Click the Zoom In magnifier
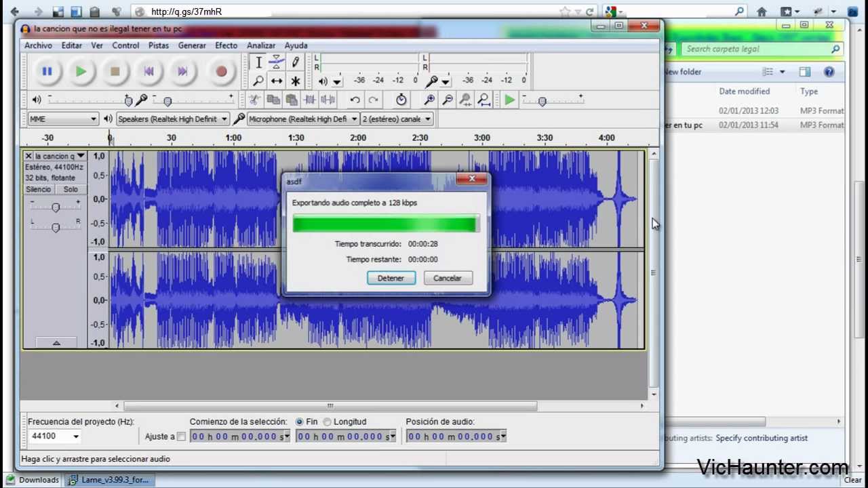The image size is (868, 488). (x=429, y=100)
